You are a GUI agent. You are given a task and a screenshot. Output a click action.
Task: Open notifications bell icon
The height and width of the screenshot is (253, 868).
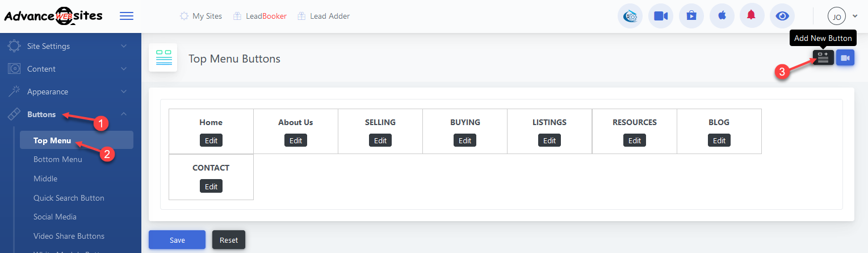click(x=752, y=16)
